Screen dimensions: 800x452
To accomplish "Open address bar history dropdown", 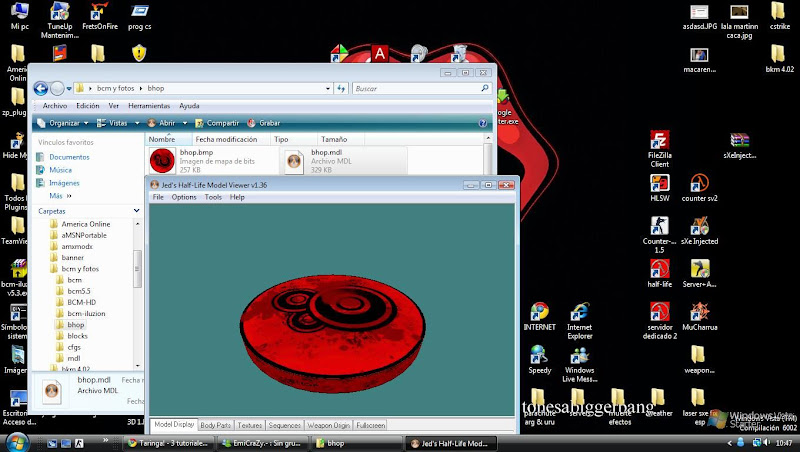I will pyautogui.click(x=328, y=88).
